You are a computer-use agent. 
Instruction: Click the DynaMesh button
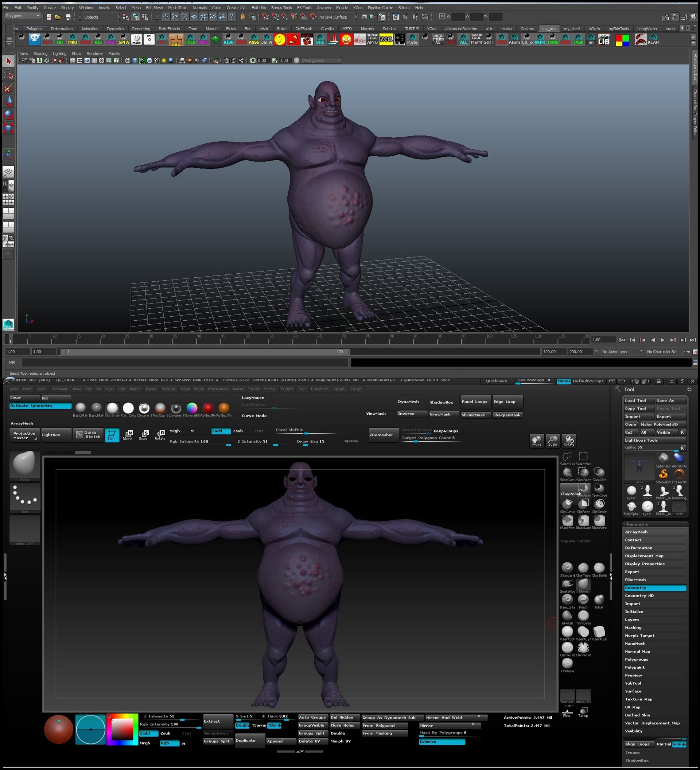pyautogui.click(x=409, y=402)
